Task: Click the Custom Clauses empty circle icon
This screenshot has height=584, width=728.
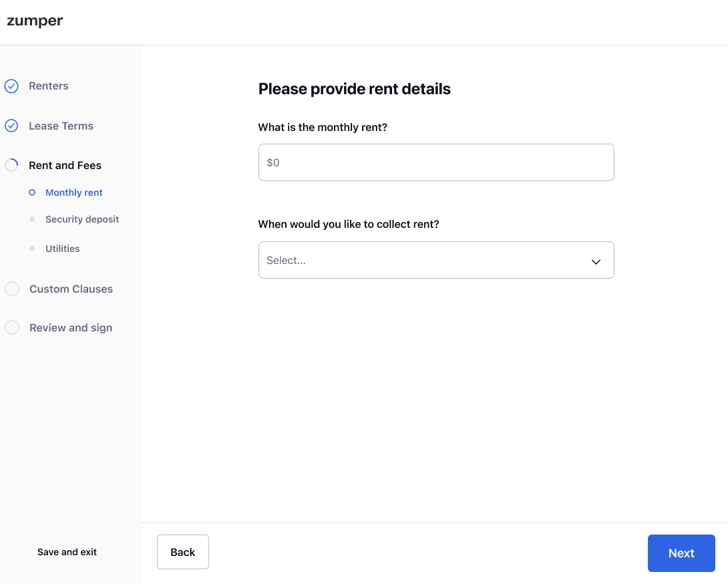Action: [12, 289]
